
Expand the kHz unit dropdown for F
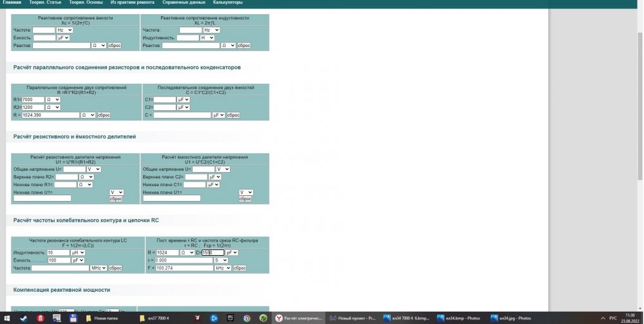(222, 268)
